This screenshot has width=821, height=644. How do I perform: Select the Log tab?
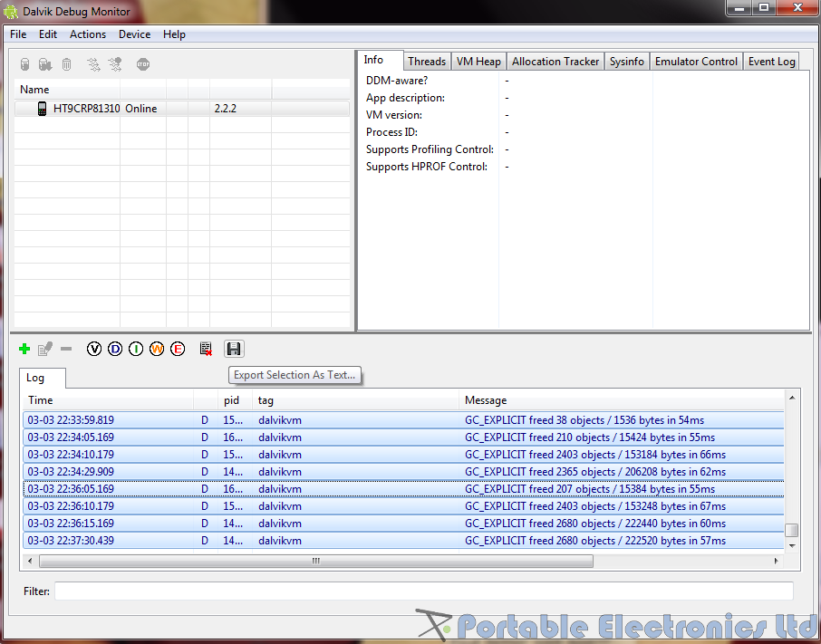[42, 378]
